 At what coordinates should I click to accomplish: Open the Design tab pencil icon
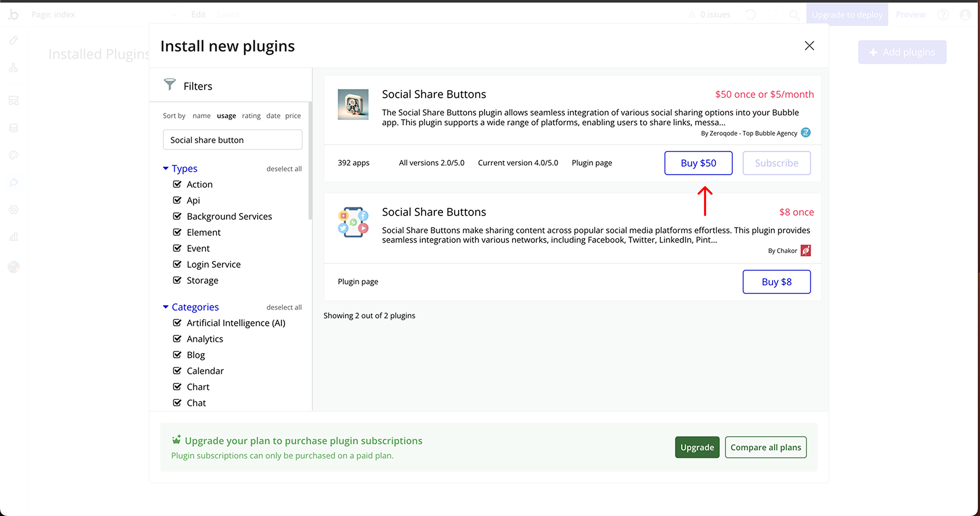[14, 40]
